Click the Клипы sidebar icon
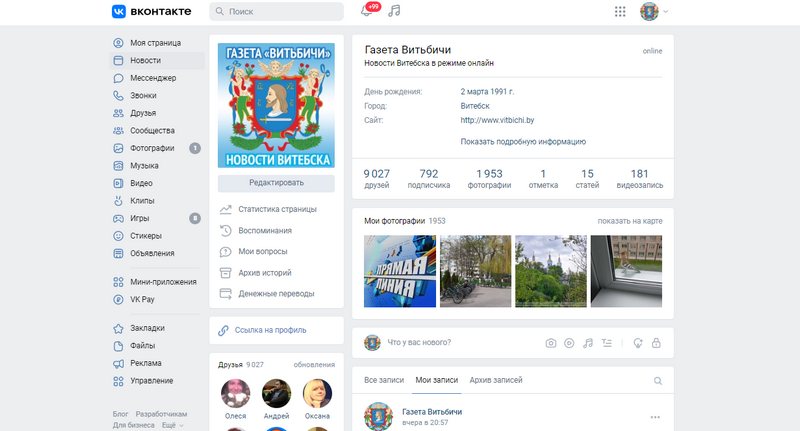This screenshot has height=431, width=800. (x=118, y=200)
